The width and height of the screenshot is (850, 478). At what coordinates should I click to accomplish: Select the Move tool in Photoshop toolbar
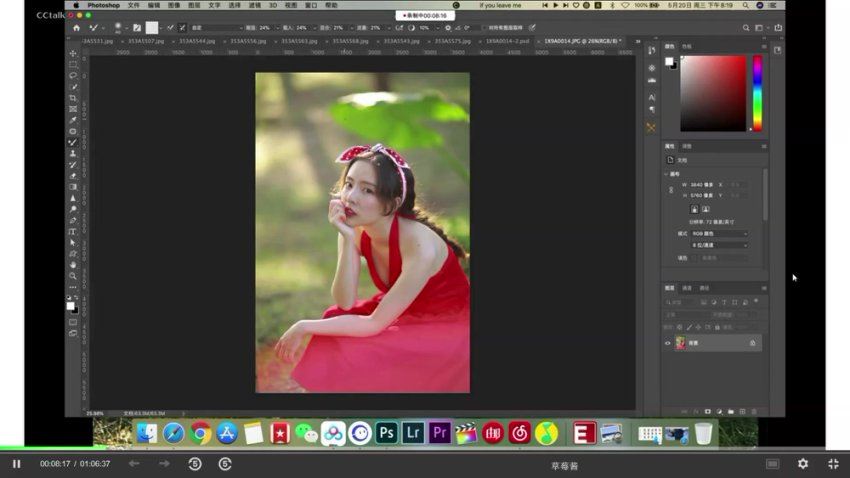[x=73, y=54]
